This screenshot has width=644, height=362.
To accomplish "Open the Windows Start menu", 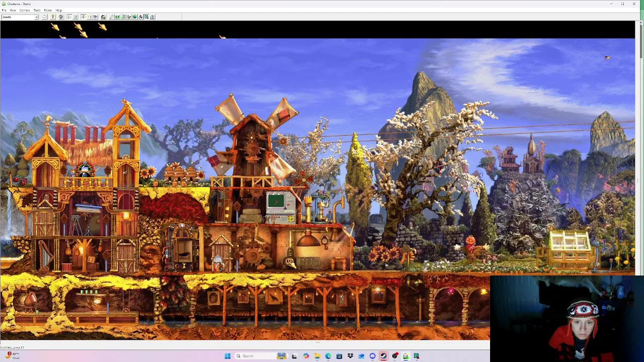I will click(x=227, y=356).
